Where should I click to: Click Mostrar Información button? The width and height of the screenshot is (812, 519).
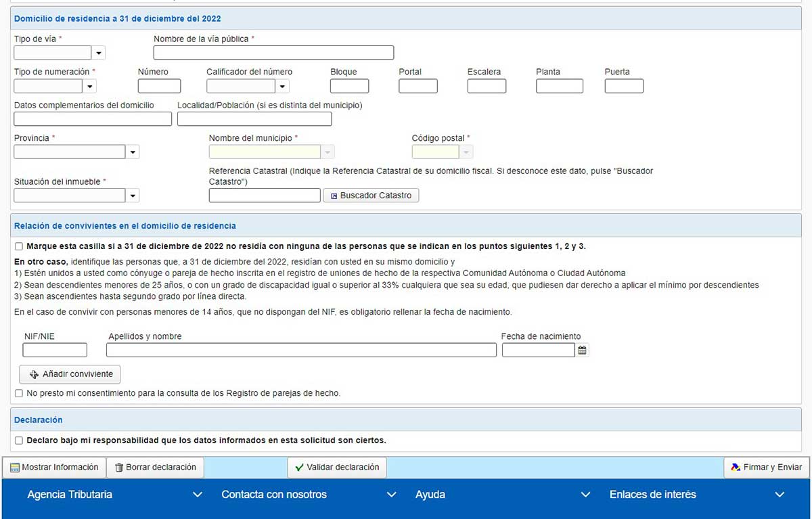pyautogui.click(x=54, y=468)
